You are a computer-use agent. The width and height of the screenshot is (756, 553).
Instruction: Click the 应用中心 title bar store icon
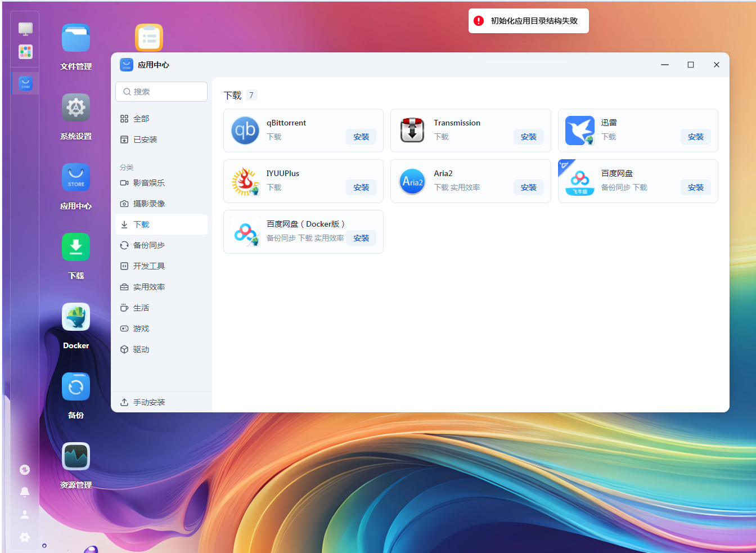tap(127, 65)
